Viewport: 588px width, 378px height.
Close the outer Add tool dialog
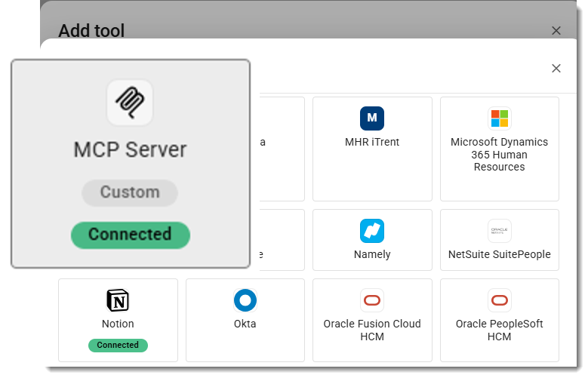(556, 31)
